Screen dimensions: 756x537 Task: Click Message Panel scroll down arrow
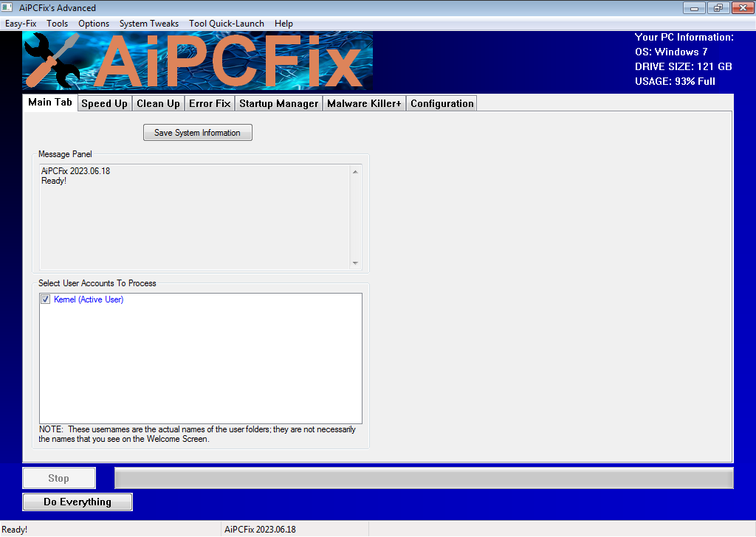click(355, 263)
